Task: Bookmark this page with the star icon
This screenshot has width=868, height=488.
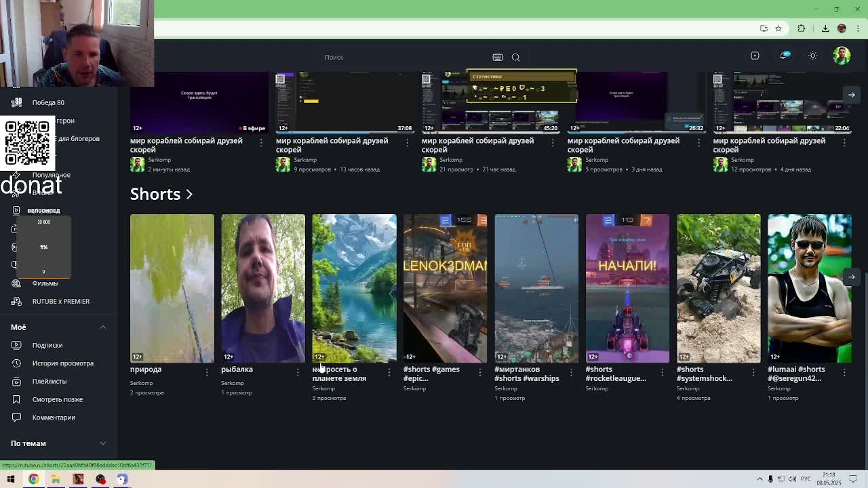Action: coord(778,28)
